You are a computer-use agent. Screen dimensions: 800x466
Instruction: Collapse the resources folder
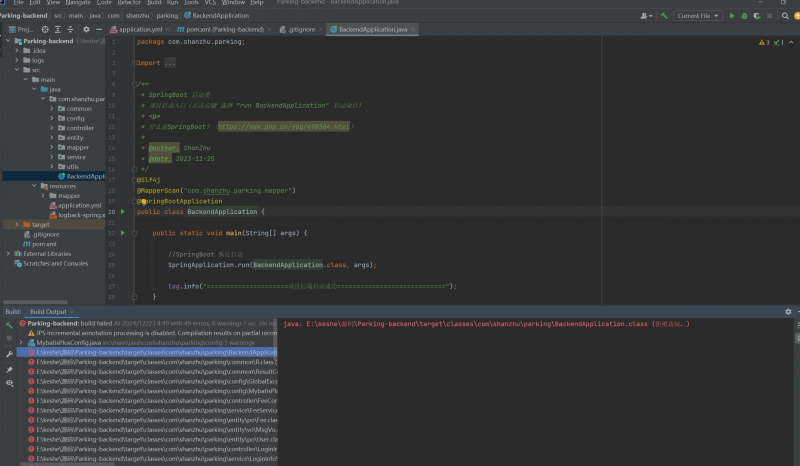click(34, 186)
